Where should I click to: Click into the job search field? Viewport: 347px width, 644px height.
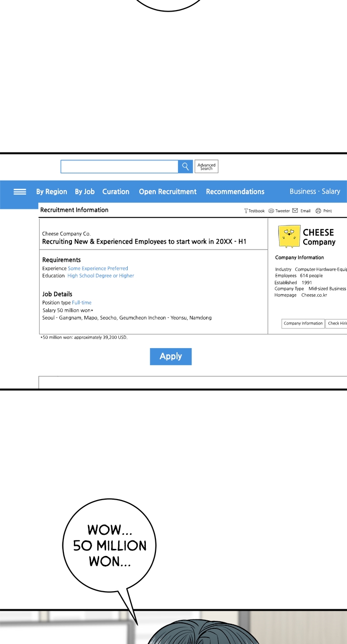click(x=119, y=167)
